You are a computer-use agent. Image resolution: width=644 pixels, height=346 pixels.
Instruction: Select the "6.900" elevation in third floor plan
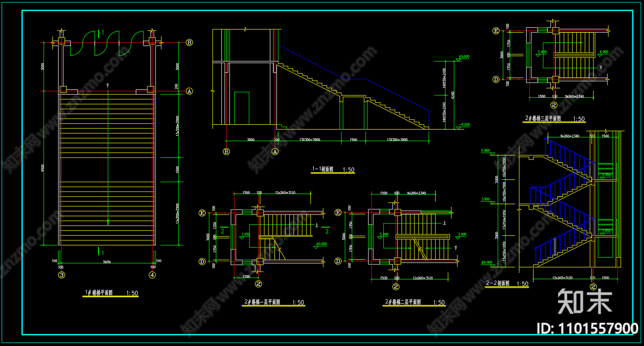(x=603, y=52)
